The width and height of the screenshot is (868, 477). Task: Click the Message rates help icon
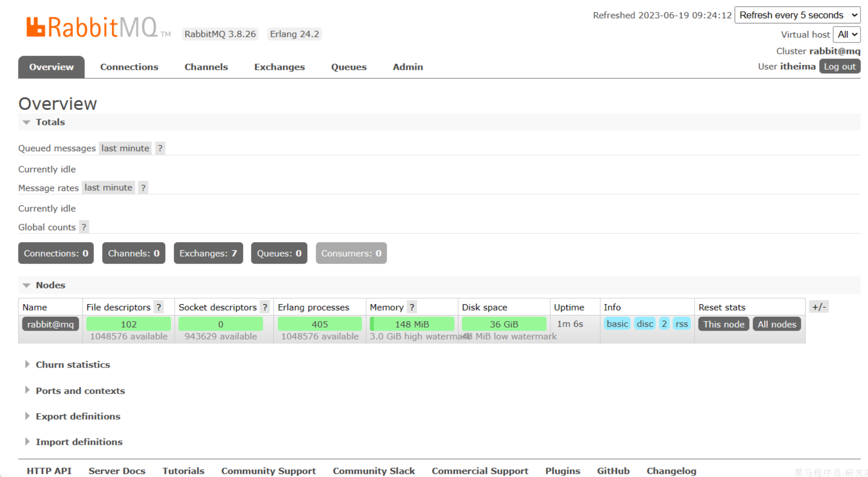coord(143,187)
